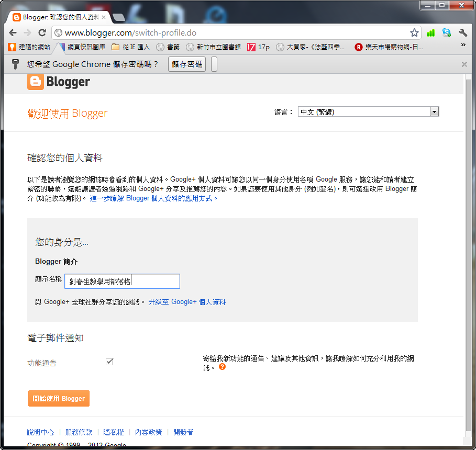Open the 樂天市場購物網 bookmark

tap(389, 47)
